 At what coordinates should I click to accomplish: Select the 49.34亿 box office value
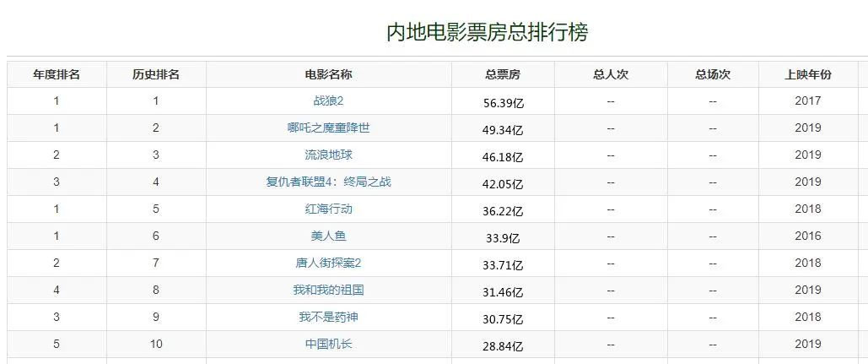[x=503, y=131]
